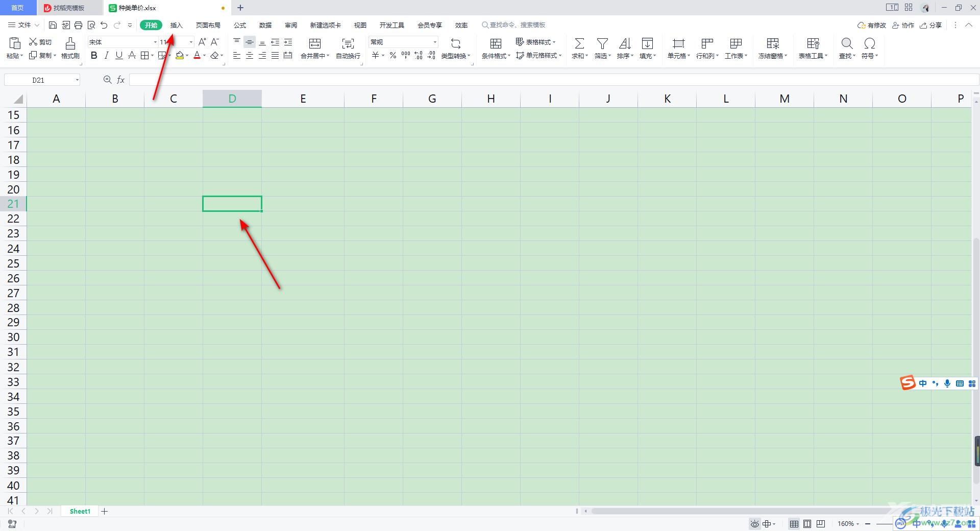980x531 pixels.
Task: Open the 160% zoom level dropdown
Action: tap(848, 524)
